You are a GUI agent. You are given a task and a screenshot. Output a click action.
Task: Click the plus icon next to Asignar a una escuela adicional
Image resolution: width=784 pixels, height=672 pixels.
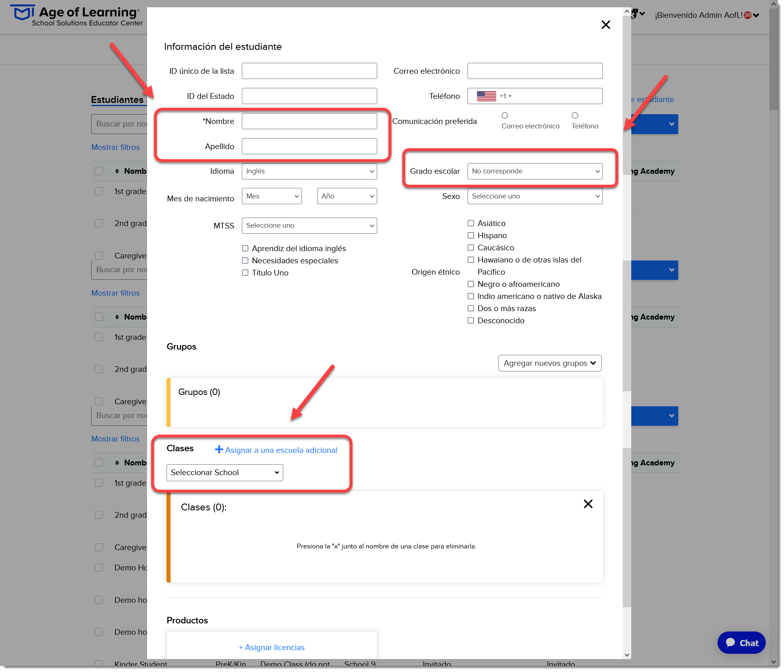click(x=219, y=449)
